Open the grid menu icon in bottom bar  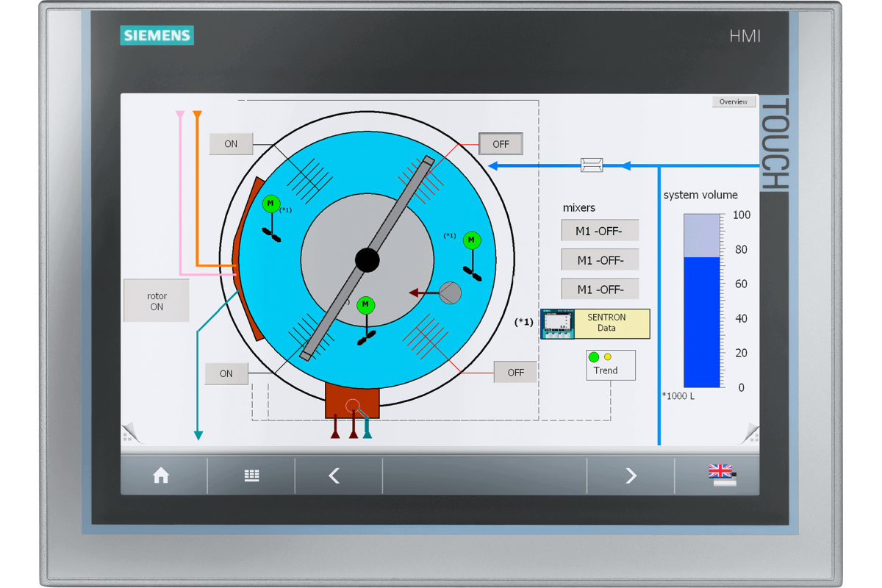[x=251, y=476]
